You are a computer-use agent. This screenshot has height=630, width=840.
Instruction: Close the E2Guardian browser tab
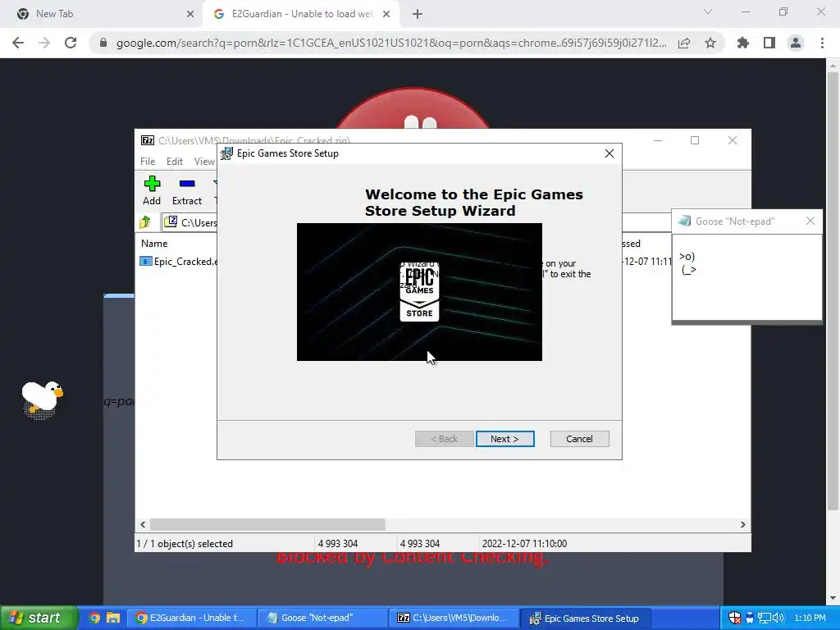(386, 14)
